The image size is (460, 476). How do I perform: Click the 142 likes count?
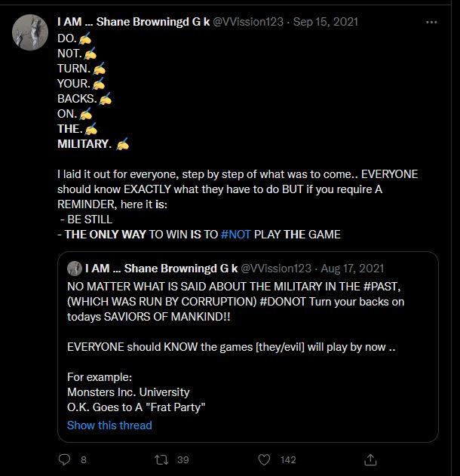coord(288,459)
